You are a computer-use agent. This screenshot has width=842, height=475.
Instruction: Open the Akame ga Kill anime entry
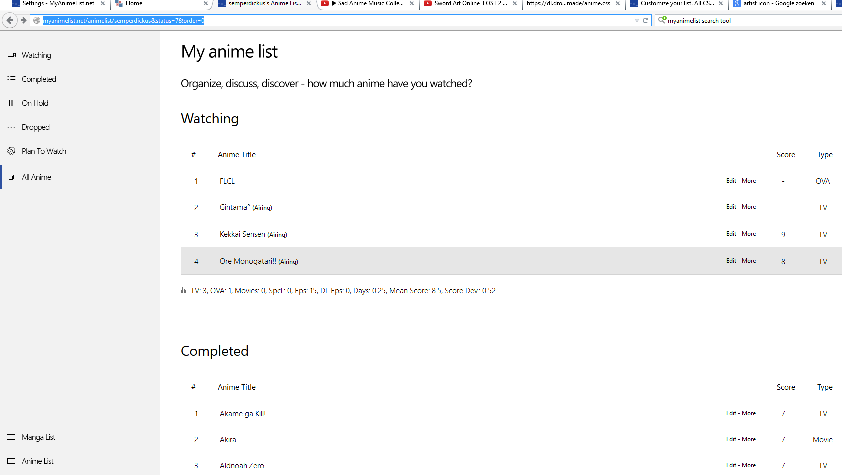coord(242,413)
